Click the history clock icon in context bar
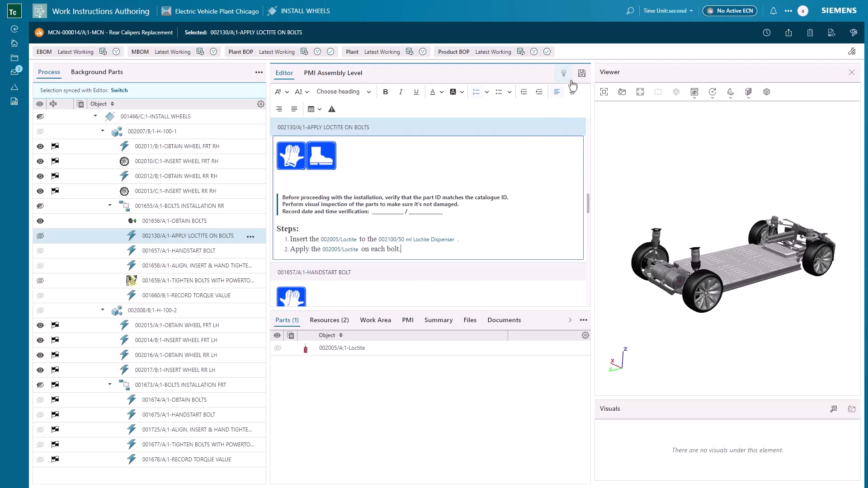The height and width of the screenshot is (488, 868). (x=767, y=33)
